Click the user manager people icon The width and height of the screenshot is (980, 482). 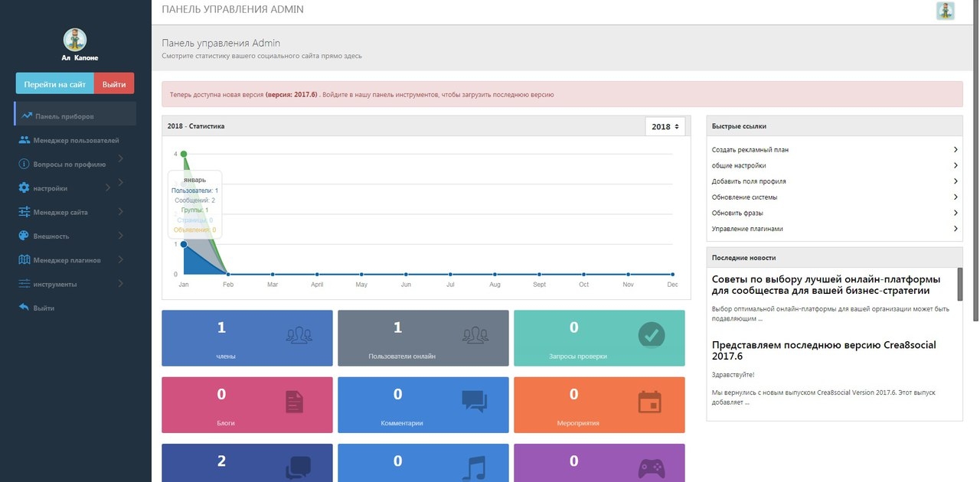pyautogui.click(x=24, y=140)
